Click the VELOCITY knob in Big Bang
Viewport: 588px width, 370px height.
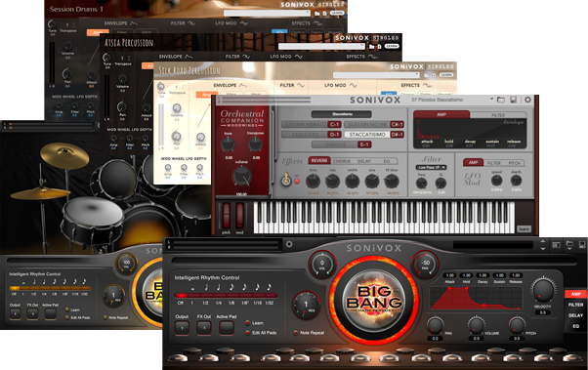(x=543, y=289)
